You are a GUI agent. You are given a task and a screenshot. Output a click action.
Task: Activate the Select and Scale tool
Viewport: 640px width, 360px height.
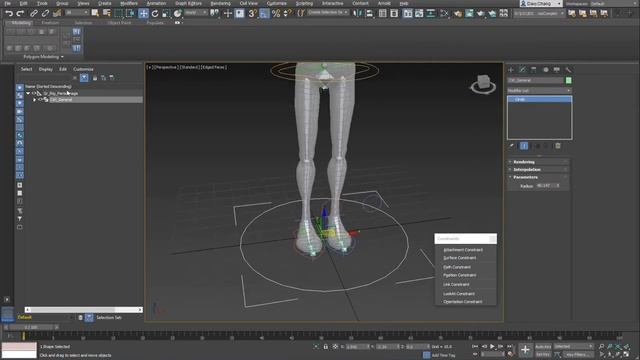pyautogui.click(x=166, y=13)
